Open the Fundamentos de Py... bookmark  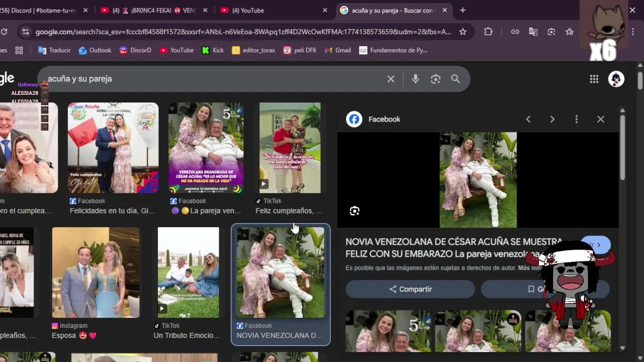pyautogui.click(x=393, y=50)
